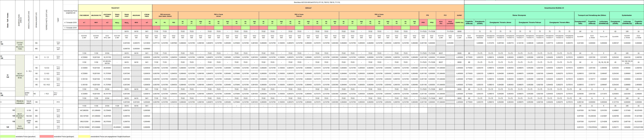Select the rotated ANSCHLUSSLEISTUNG header
Screen dimensions: 644x140
coord(29,20)
